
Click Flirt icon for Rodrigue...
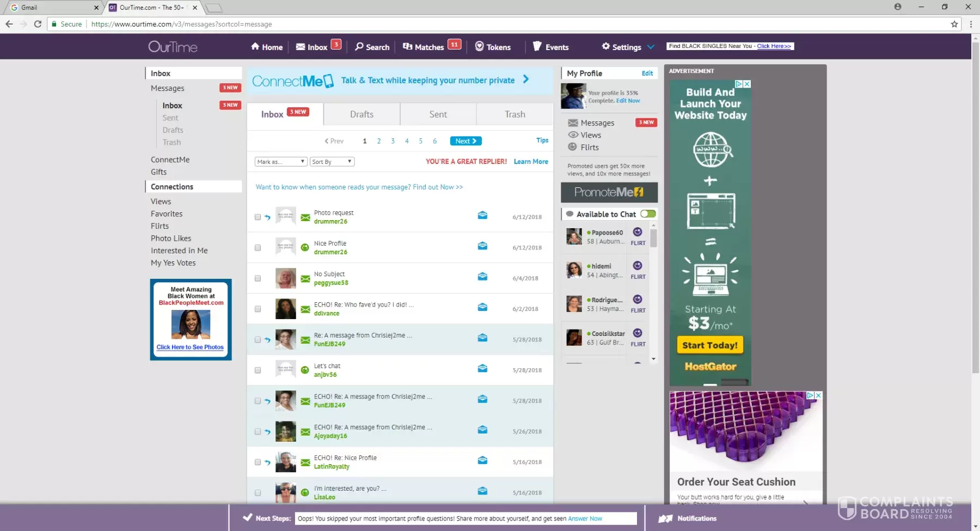coord(638,300)
